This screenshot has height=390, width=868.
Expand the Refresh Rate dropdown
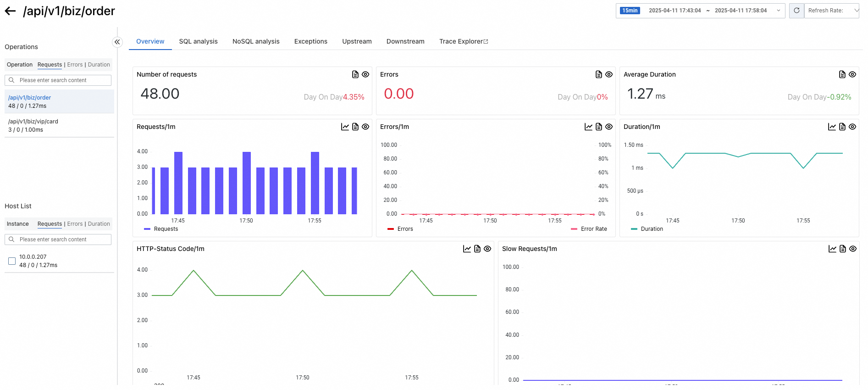(x=832, y=11)
